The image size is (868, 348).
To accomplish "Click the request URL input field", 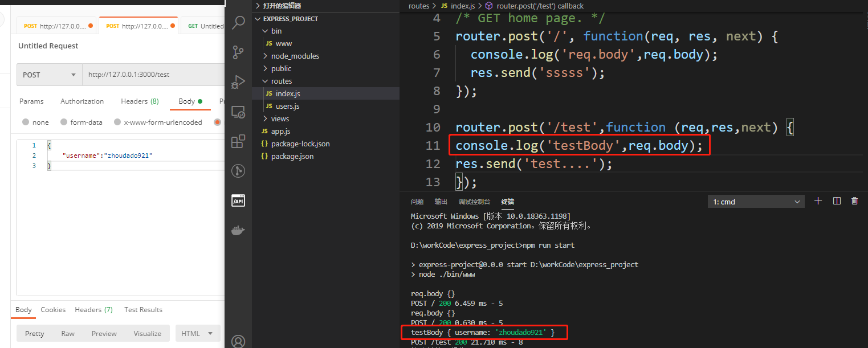I will [153, 75].
